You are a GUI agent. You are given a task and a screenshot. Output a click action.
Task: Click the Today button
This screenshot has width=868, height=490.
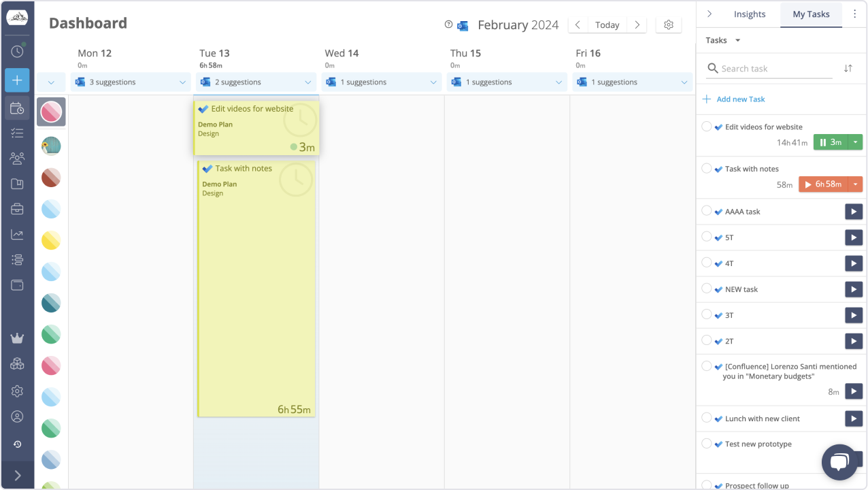(607, 25)
